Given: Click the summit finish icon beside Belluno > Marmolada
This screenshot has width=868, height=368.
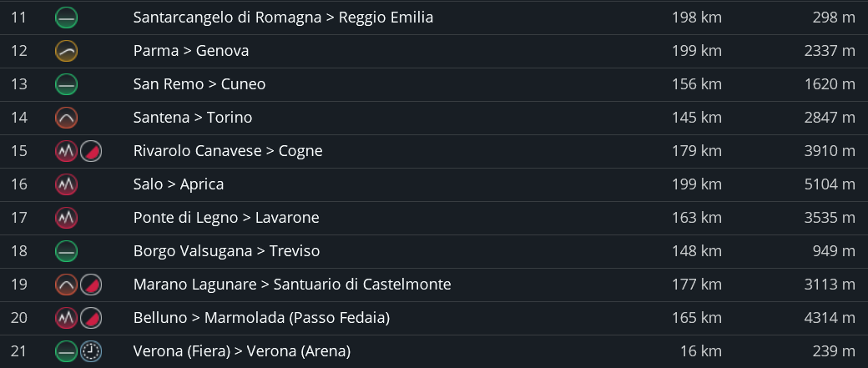Looking at the screenshot, I should click(x=92, y=318).
